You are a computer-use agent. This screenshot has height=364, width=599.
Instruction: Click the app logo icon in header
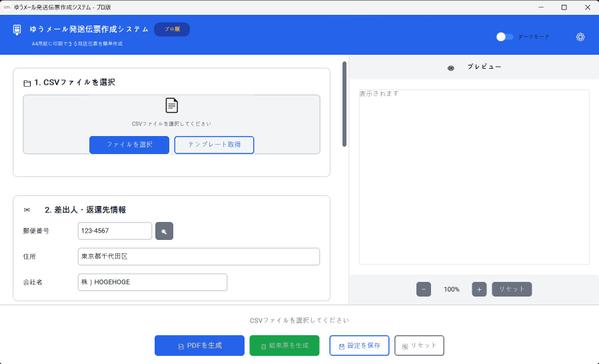[x=17, y=30]
